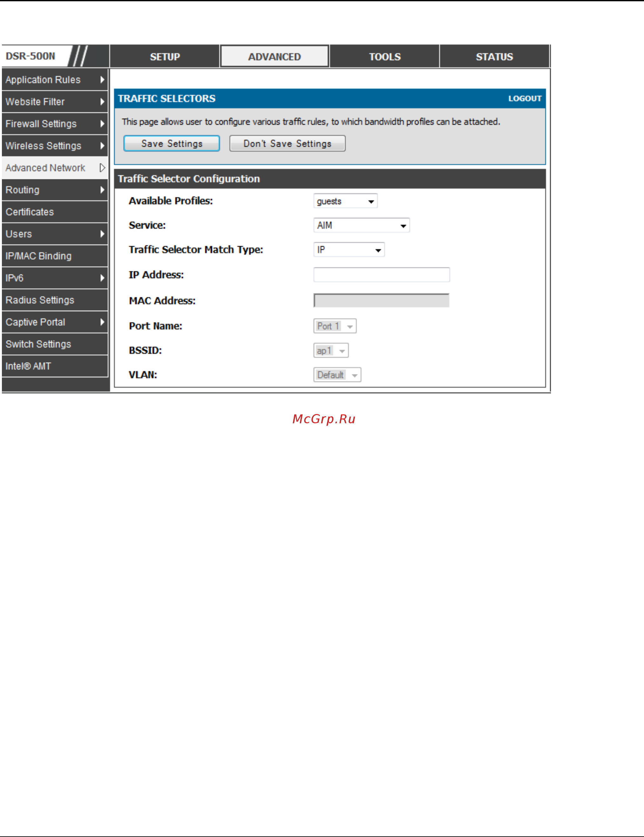The width and height of the screenshot is (644, 837).
Task: Select Advanced Network menu item
Action: [55, 168]
